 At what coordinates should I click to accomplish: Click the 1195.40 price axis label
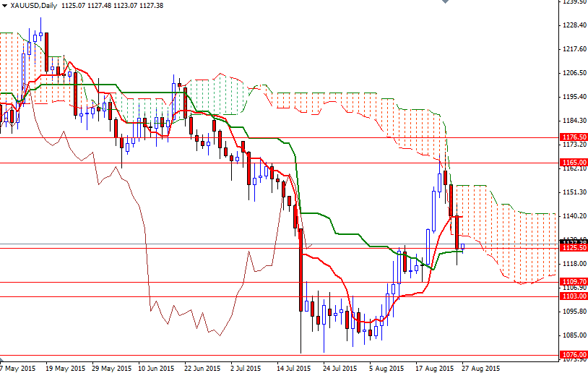coord(574,97)
